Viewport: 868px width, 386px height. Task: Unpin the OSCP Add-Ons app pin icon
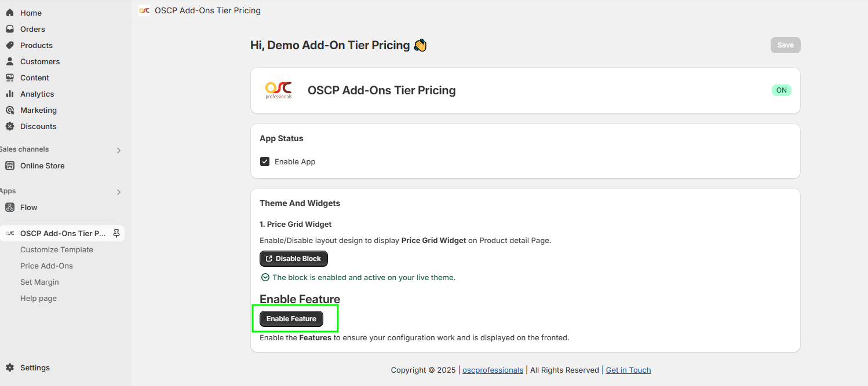116,233
